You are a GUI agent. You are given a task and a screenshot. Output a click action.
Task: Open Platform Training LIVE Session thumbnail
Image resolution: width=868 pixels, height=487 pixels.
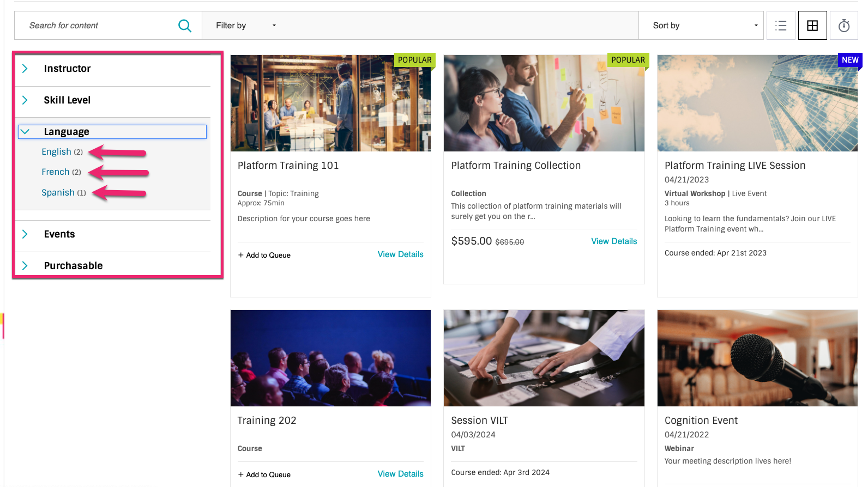(757, 103)
